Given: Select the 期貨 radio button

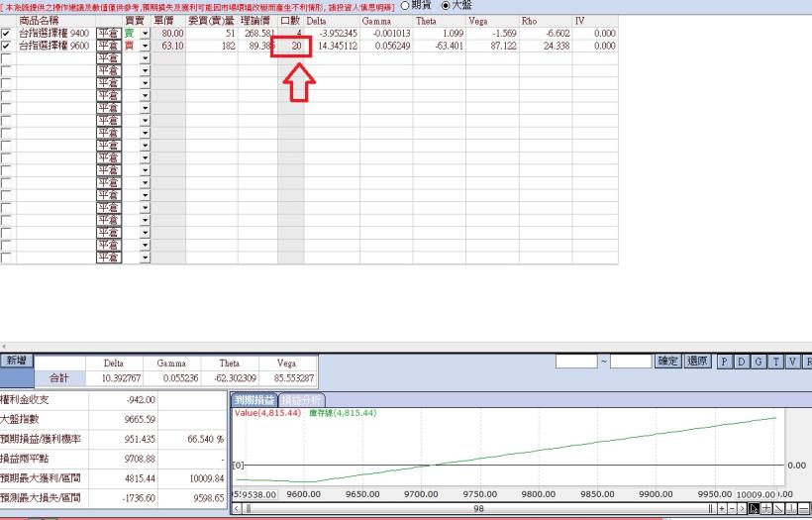Looking at the screenshot, I should coord(404,6).
